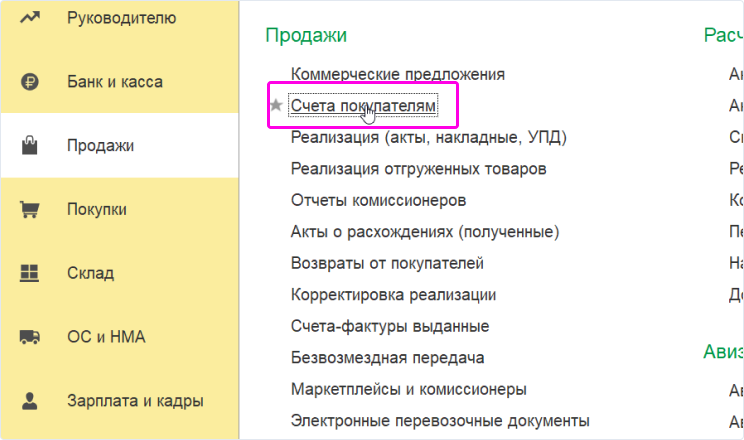
Task: Open Отчеты комиссионеров
Action: [378, 200]
